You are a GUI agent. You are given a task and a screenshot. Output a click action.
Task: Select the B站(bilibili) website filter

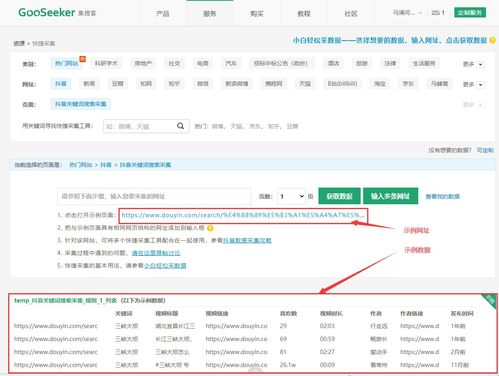[x=342, y=84]
